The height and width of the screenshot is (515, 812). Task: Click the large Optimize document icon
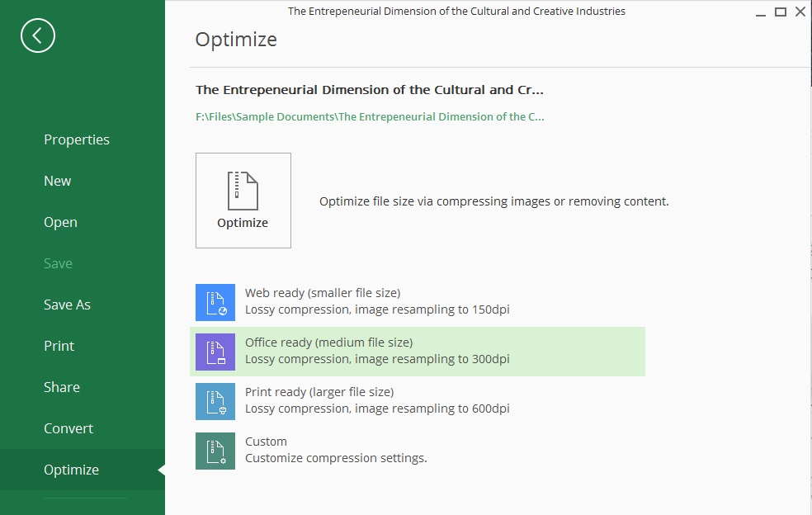pyautogui.click(x=243, y=200)
